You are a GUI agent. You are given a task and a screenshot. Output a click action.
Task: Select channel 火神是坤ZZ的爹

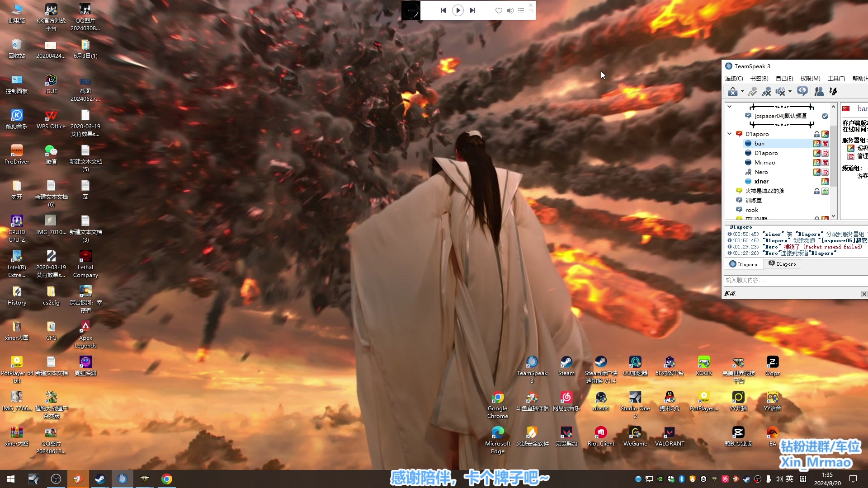pos(765,191)
